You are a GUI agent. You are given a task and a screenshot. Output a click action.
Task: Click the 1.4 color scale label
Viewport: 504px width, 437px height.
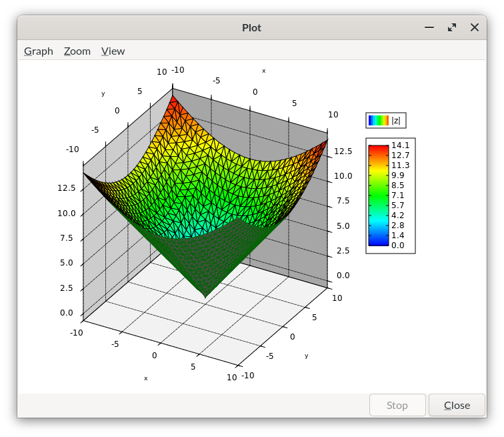pos(397,236)
